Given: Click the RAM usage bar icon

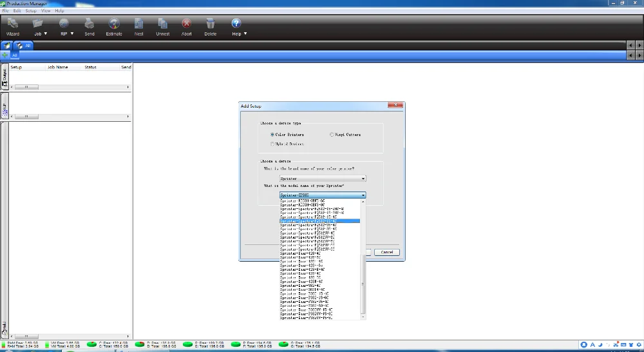Looking at the screenshot, I should coord(4,345).
